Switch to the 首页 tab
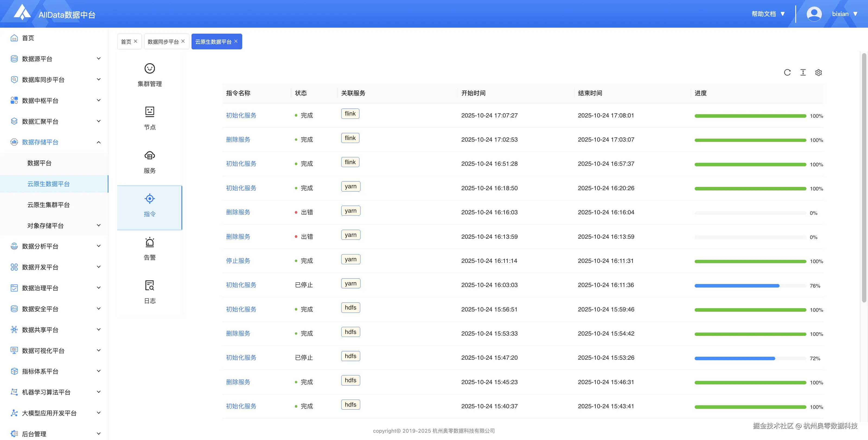This screenshot has height=440, width=868. point(126,42)
